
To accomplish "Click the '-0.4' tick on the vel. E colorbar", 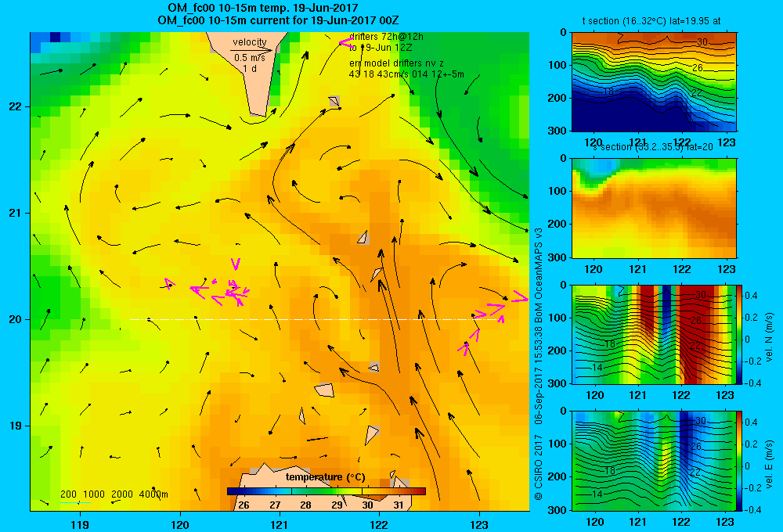I will click(x=752, y=509).
